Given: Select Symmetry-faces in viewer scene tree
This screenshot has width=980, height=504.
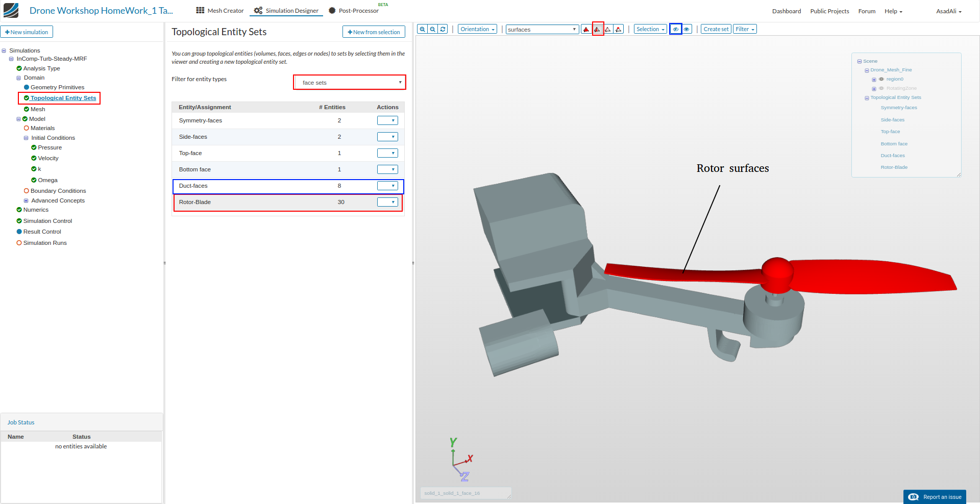Looking at the screenshot, I should (x=898, y=108).
